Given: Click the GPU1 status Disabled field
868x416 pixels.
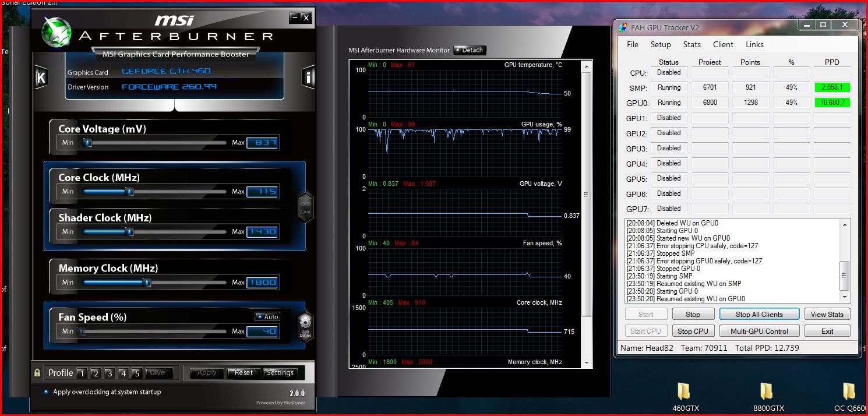Looking at the screenshot, I should tap(669, 118).
